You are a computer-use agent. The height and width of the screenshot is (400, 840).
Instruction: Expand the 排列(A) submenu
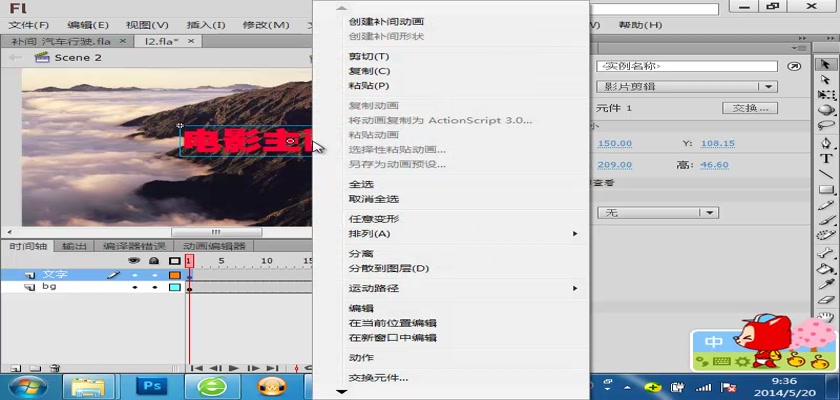(x=463, y=234)
